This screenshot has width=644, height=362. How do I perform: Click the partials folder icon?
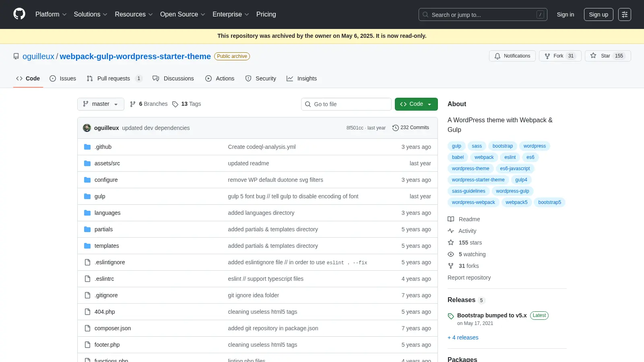(87, 229)
